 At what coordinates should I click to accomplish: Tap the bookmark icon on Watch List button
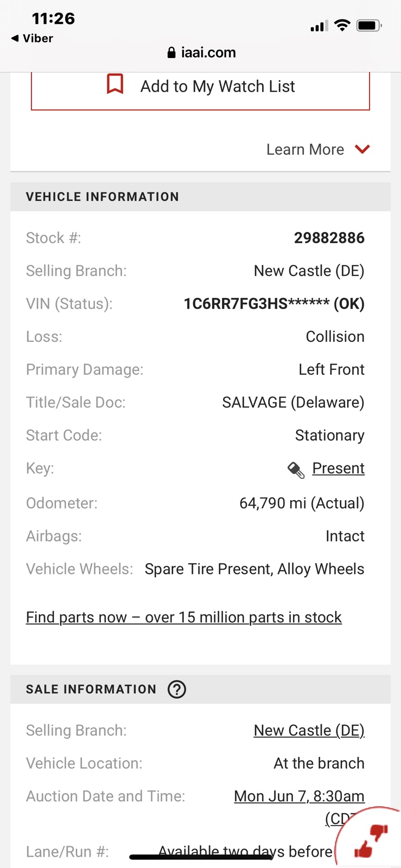coord(115,84)
